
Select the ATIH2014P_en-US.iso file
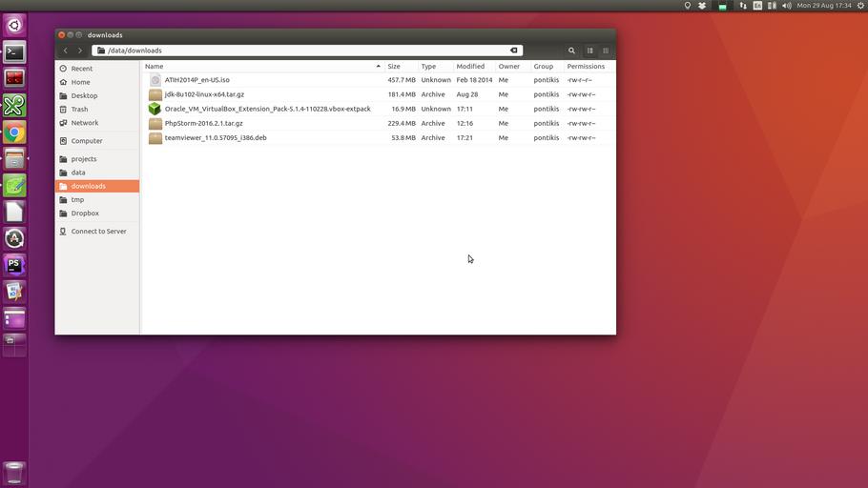[x=196, y=80]
